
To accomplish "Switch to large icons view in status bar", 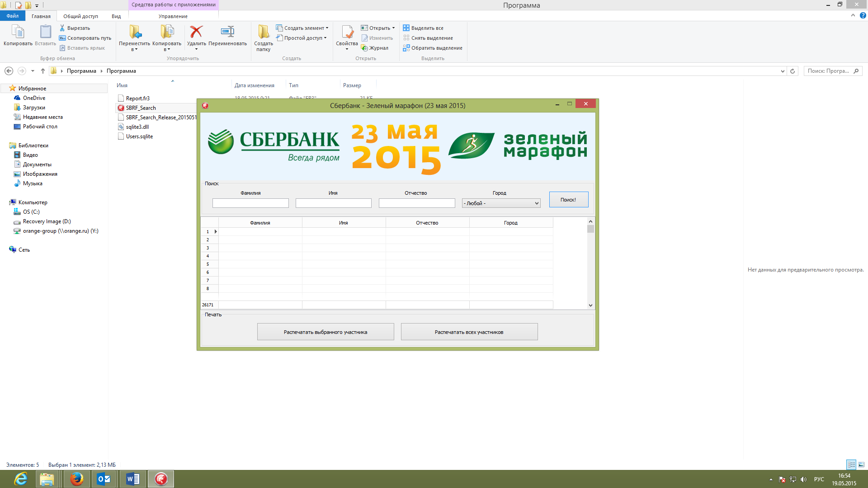I will [x=861, y=465].
